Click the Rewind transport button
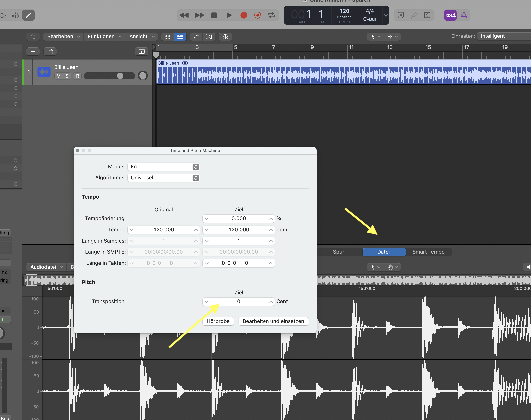 [184, 15]
